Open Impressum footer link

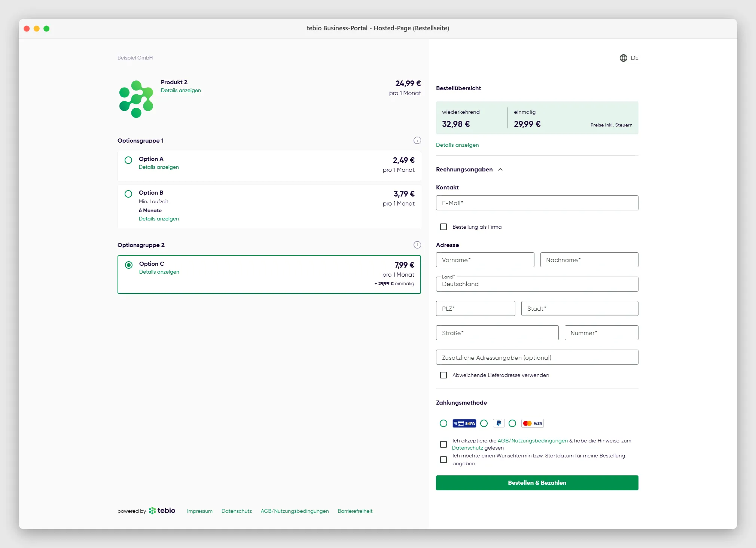[x=200, y=511]
